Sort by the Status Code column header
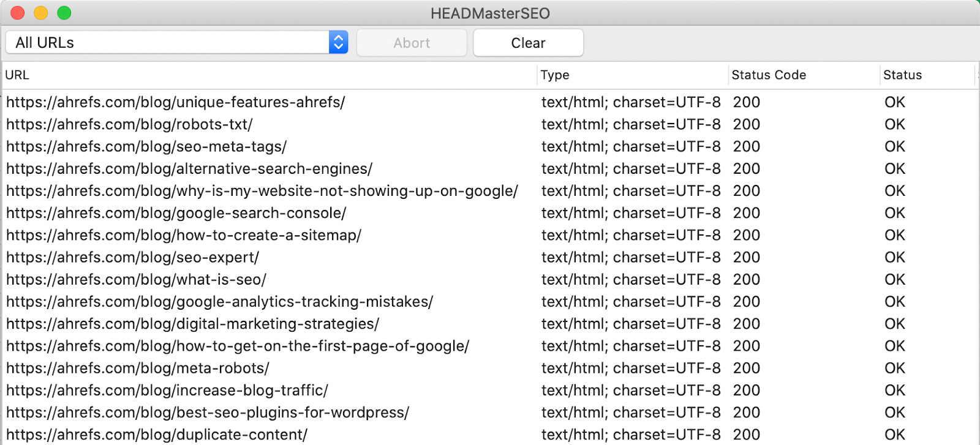This screenshot has width=980, height=445. [769, 75]
